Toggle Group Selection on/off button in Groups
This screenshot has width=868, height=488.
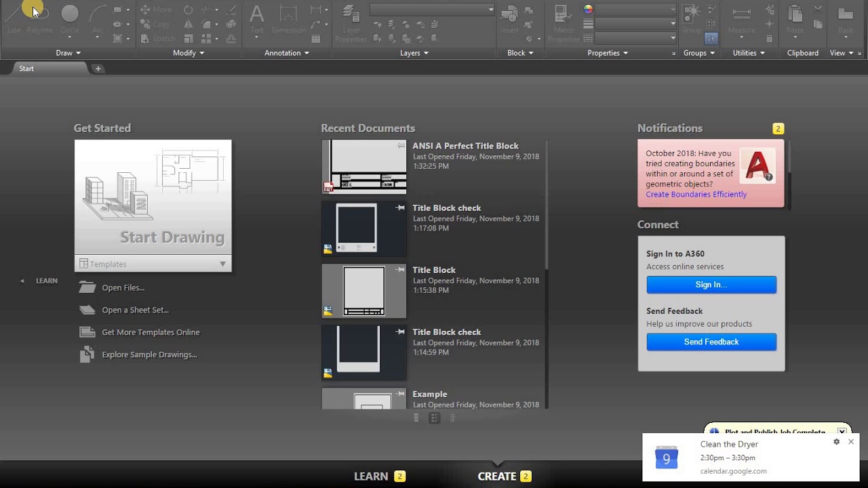click(711, 39)
